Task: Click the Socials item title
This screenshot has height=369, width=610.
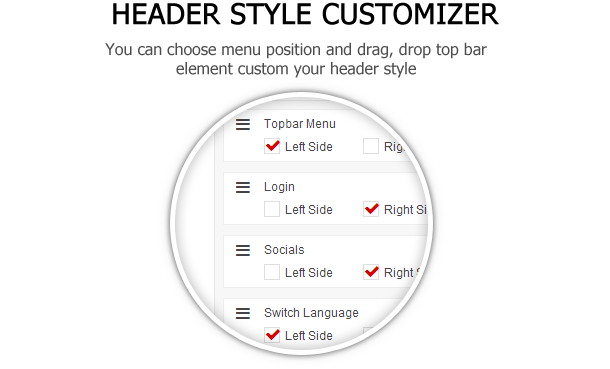Action: pos(284,250)
